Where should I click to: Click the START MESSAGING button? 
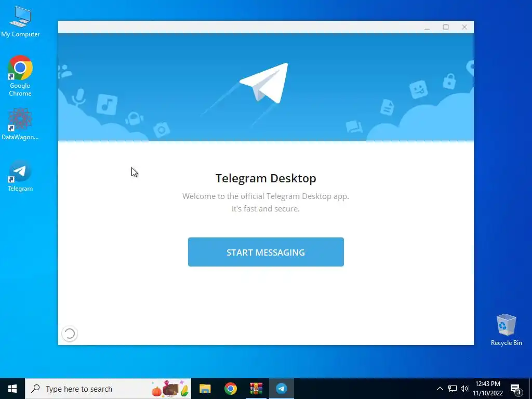[x=265, y=252]
